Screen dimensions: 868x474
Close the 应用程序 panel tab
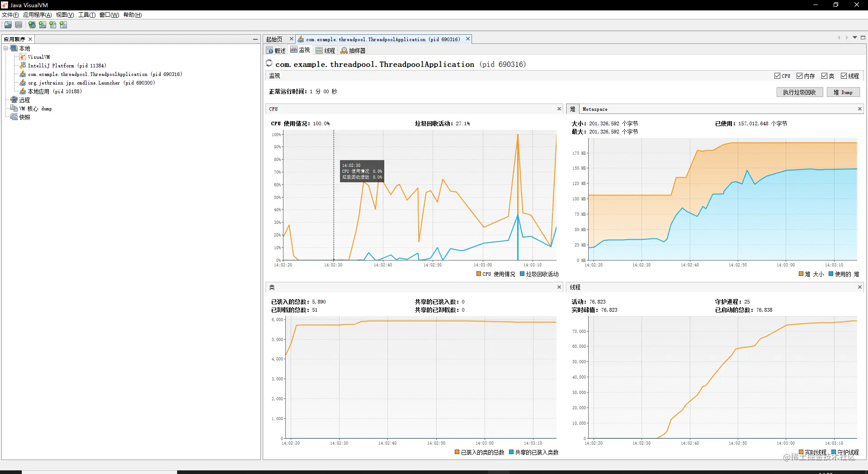[x=30, y=39]
